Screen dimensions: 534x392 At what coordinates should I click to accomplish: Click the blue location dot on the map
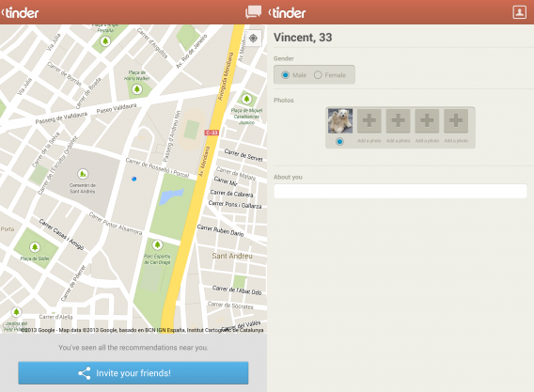(134, 179)
